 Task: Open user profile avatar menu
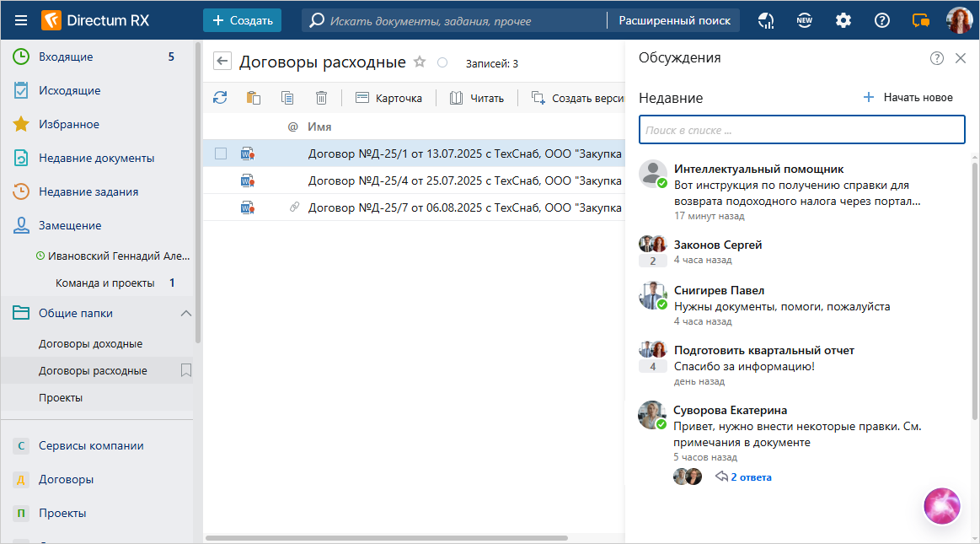tap(959, 20)
